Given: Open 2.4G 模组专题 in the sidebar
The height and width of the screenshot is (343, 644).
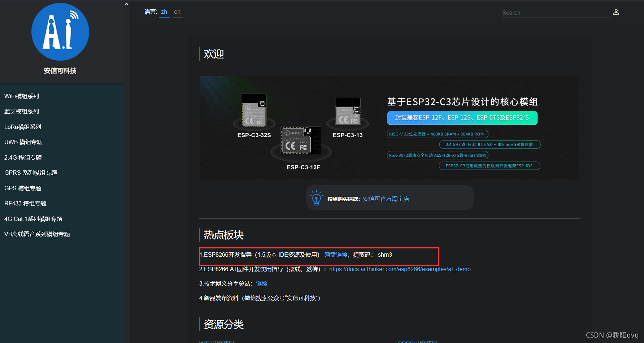Looking at the screenshot, I should point(23,157).
